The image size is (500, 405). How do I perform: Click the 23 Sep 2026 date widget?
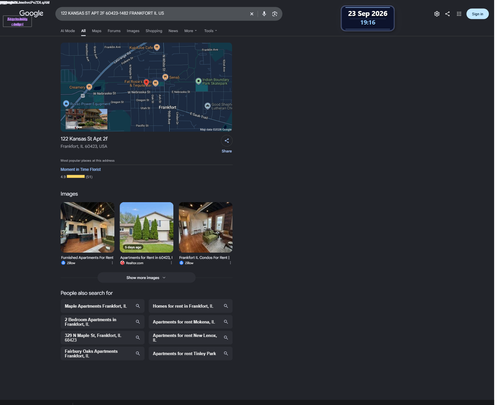click(x=368, y=18)
